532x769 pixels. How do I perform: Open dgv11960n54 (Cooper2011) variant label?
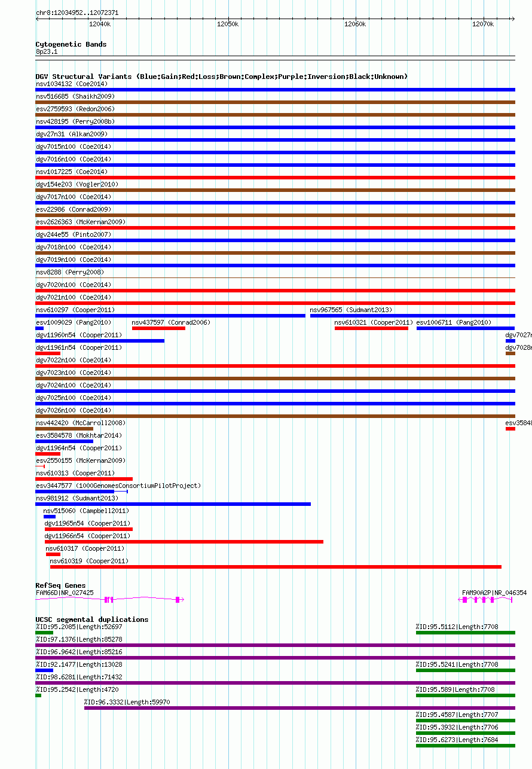pyautogui.click(x=79, y=335)
